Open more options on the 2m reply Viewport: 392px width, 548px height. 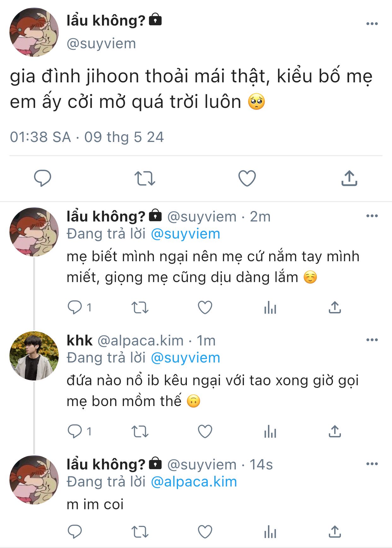[372, 216]
